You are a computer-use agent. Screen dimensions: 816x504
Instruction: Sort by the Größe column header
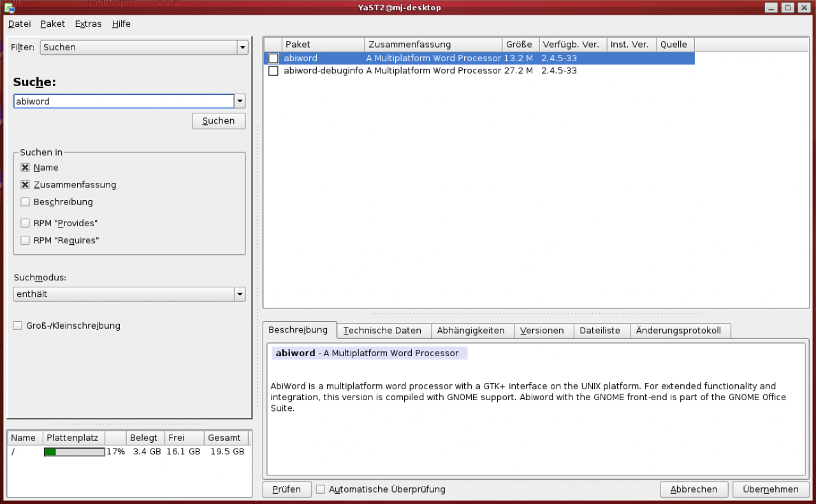point(521,45)
